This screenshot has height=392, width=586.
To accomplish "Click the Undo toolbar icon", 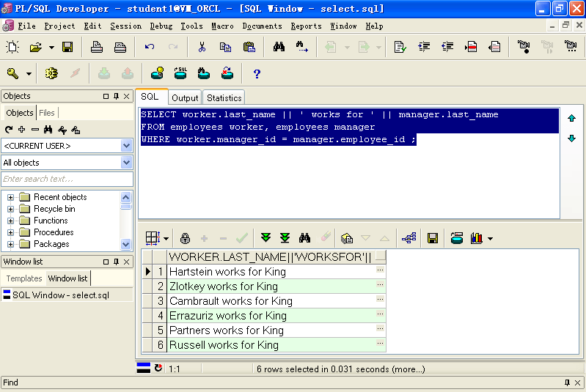I will click(x=150, y=47).
